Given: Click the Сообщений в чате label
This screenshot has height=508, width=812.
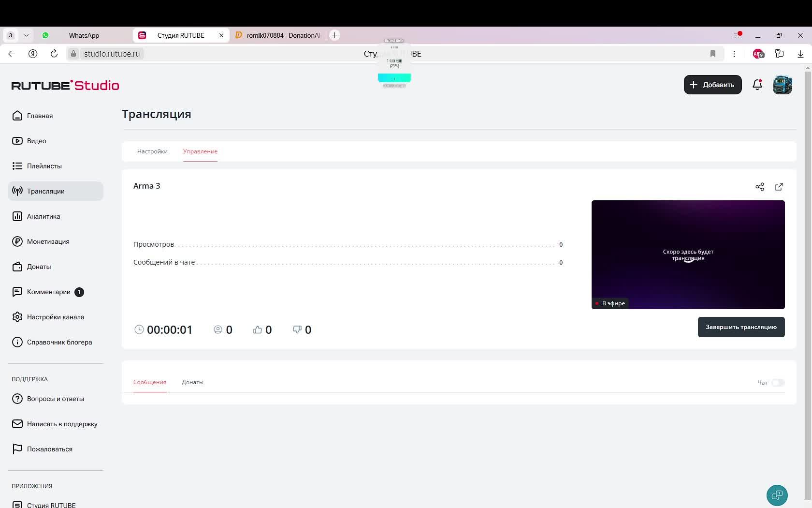Looking at the screenshot, I should pyautogui.click(x=164, y=262).
